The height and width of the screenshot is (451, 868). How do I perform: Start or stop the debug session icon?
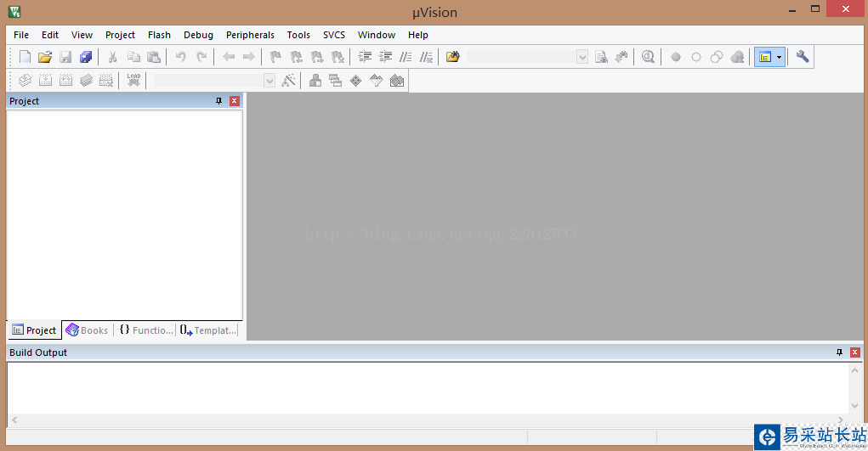pyautogui.click(x=648, y=56)
